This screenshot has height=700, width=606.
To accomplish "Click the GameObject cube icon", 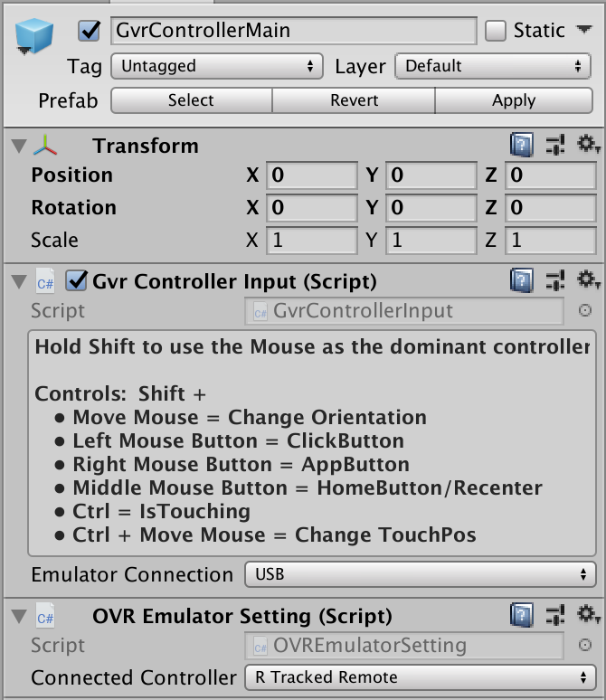I will click(x=36, y=33).
